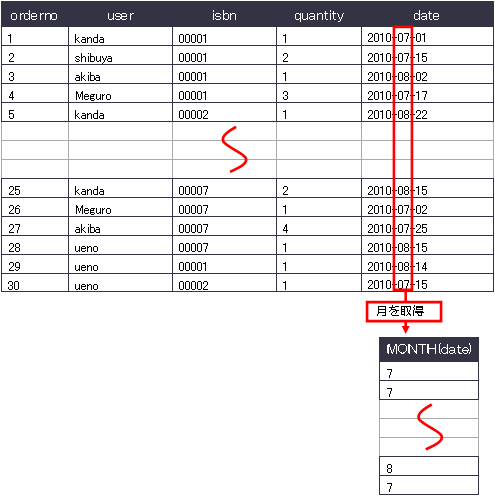495x498 pixels.
Task: Click the isbn column header
Action: [x=224, y=15]
